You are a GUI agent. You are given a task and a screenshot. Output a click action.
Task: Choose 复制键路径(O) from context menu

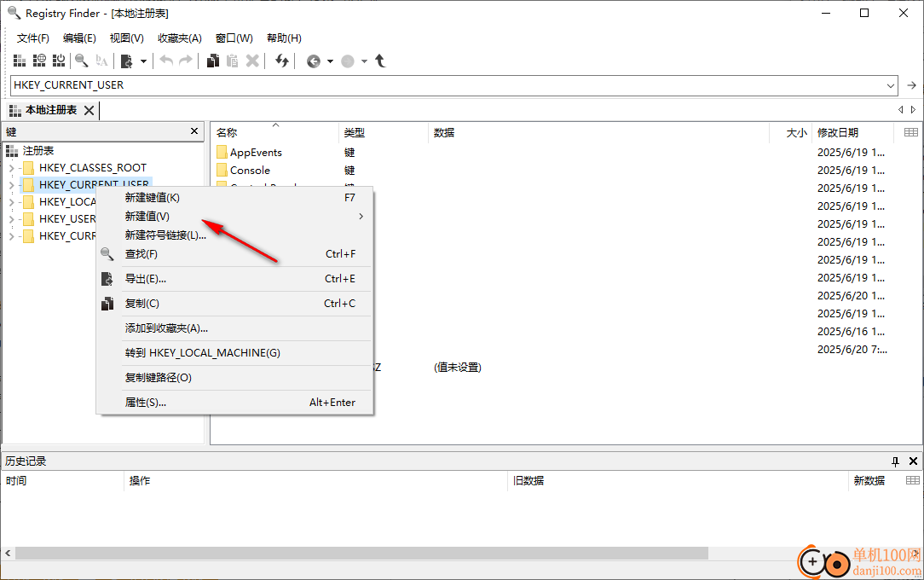[235, 378]
